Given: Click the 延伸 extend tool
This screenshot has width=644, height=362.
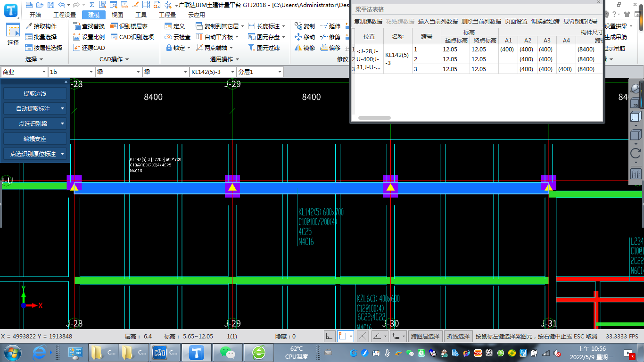Looking at the screenshot, I should point(330,26).
